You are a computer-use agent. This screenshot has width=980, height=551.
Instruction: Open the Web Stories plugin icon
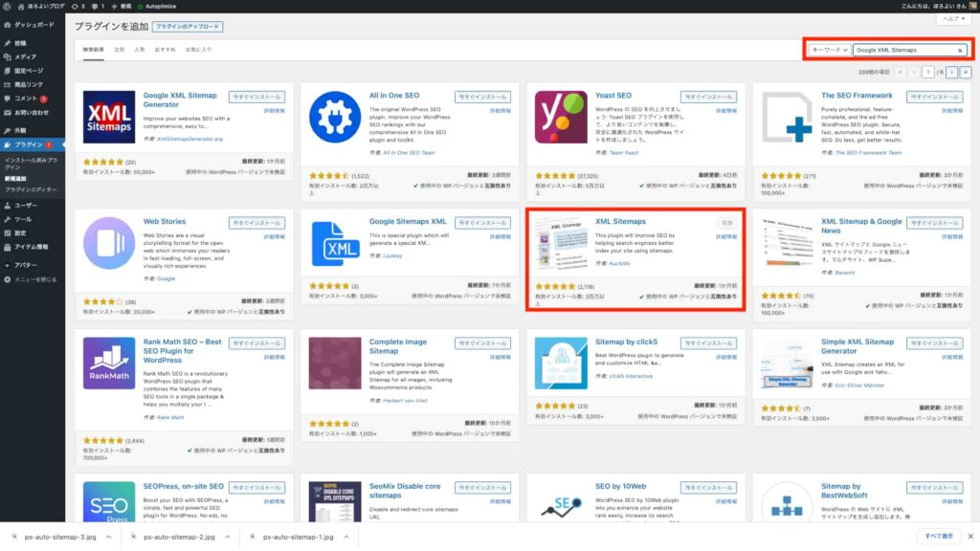109,243
